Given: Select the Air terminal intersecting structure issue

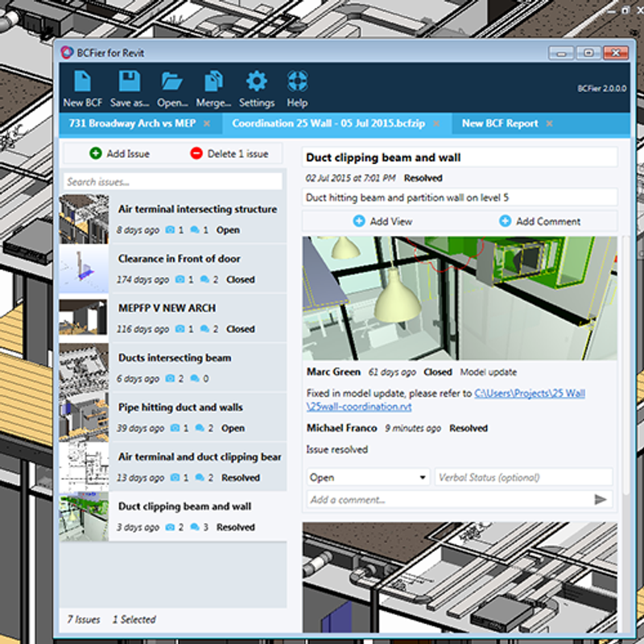Looking at the screenshot, I should [173, 219].
